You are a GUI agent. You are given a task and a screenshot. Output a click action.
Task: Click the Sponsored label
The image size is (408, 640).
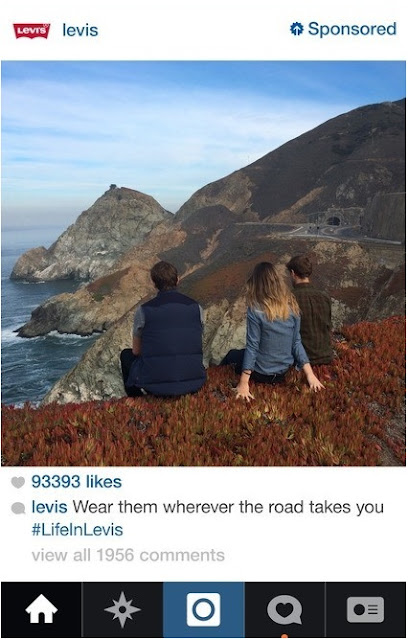click(352, 29)
